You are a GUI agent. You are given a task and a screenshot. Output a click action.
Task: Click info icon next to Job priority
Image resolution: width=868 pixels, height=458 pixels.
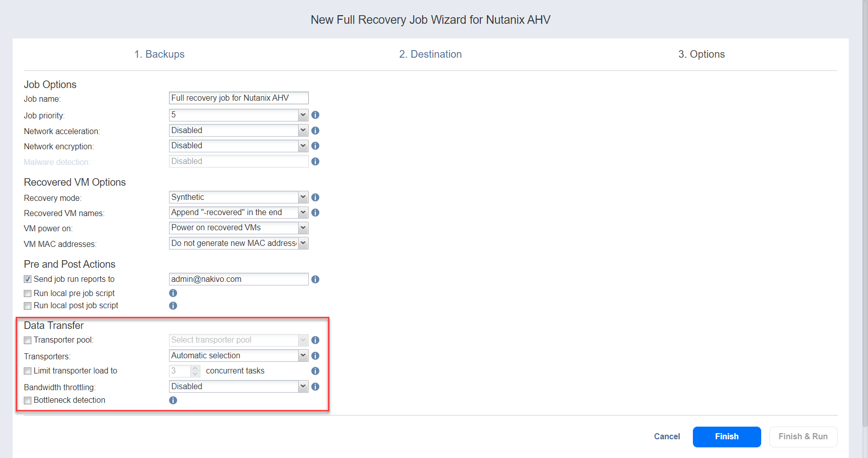[x=315, y=115]
